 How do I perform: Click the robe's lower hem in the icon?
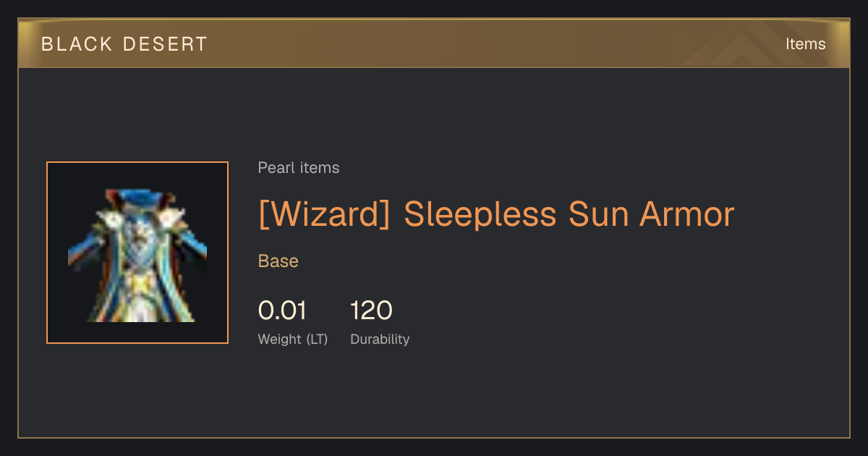click(141, 311)
